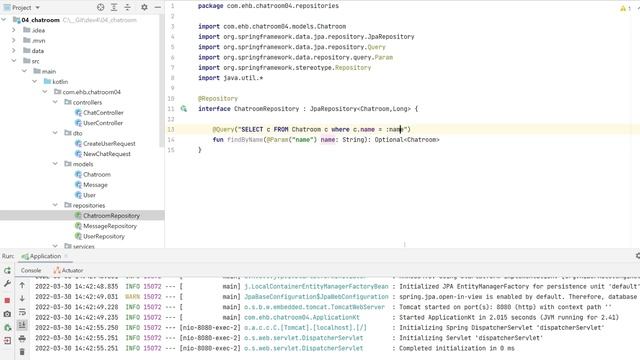This screenshot has width=640, height=360.
Task: Clear console with trash icon
Action: click(22, 352)
